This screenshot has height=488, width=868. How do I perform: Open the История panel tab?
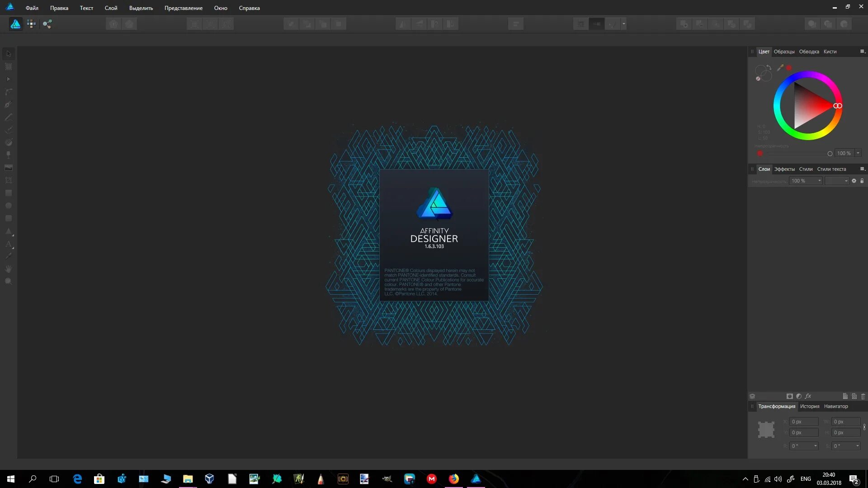pos(809,406)
